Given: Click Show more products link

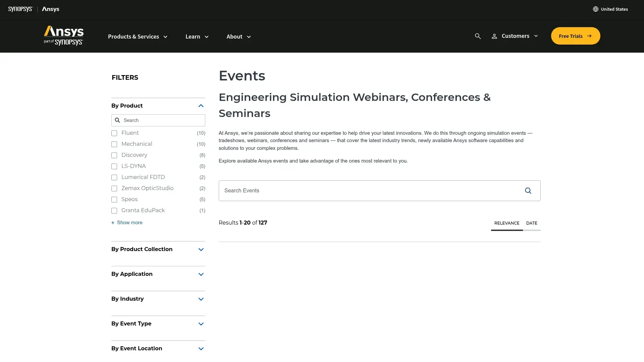Looking at the screenshot, I should (x=127, y=223).
